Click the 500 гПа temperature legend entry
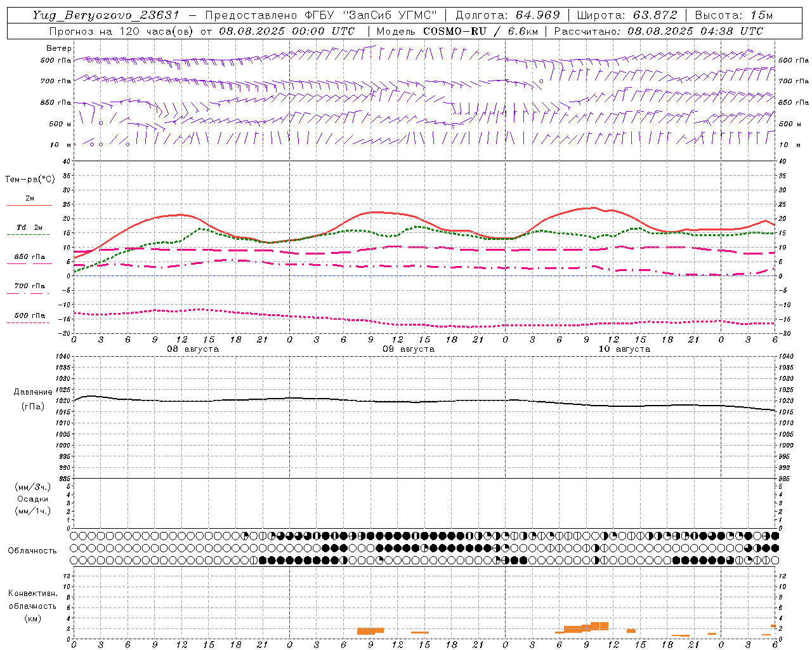Viewport: 812px width, 650px height. click(x=29, y=318)
